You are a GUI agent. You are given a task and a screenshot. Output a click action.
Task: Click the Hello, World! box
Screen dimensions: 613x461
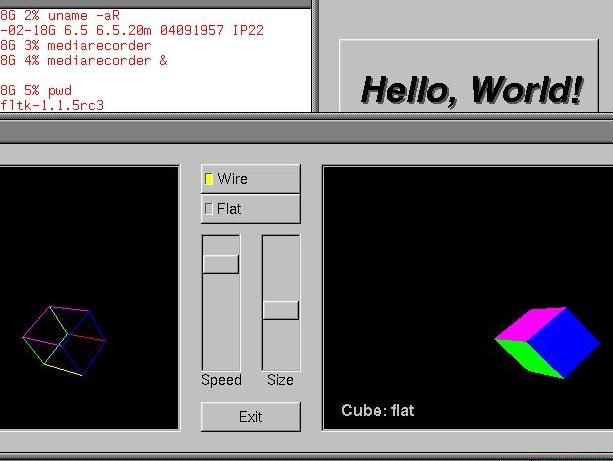(x=469, y=75)
